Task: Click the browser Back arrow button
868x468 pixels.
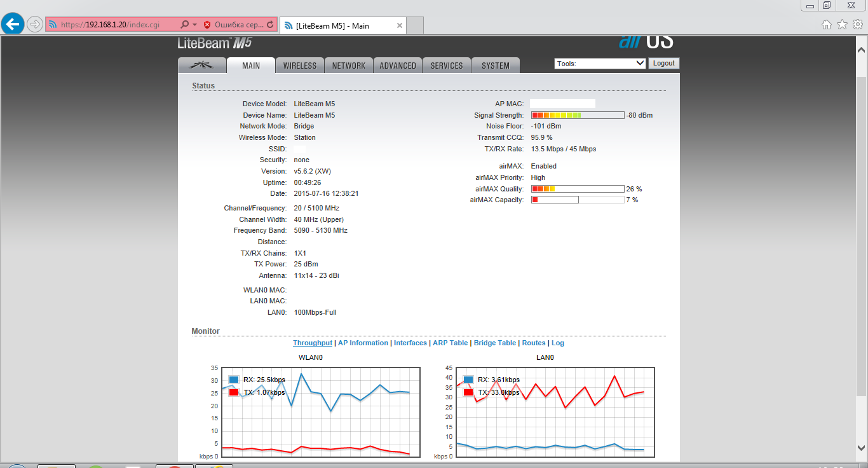Action: pyautogui.click(x=13, y=24)
